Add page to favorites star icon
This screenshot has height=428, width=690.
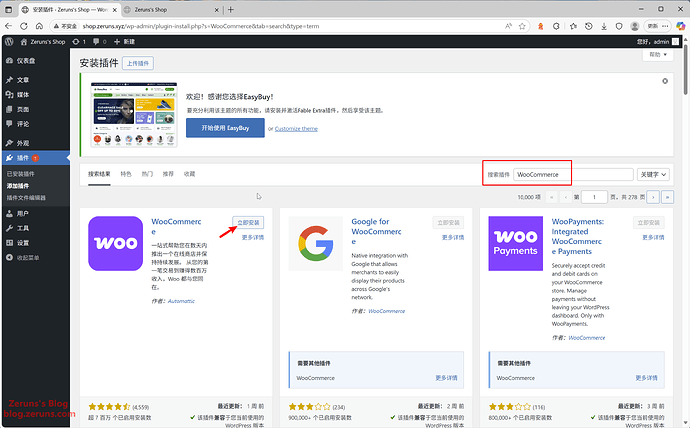(x=522, y=26)
